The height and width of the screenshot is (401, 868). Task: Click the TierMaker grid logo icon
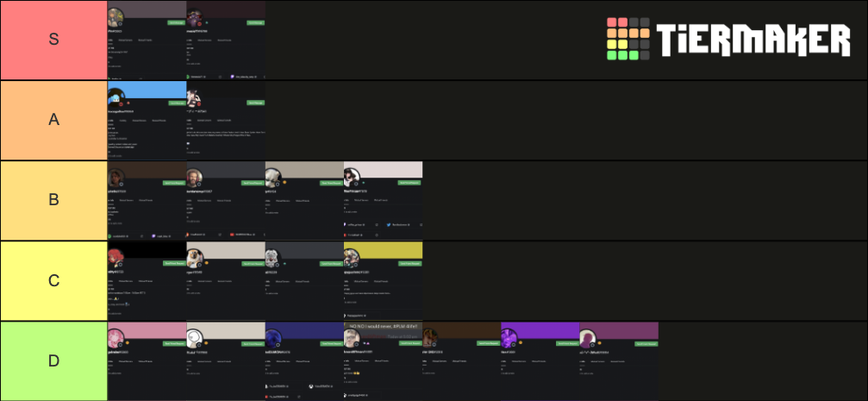pyautogui.click(x=628, y=39)
